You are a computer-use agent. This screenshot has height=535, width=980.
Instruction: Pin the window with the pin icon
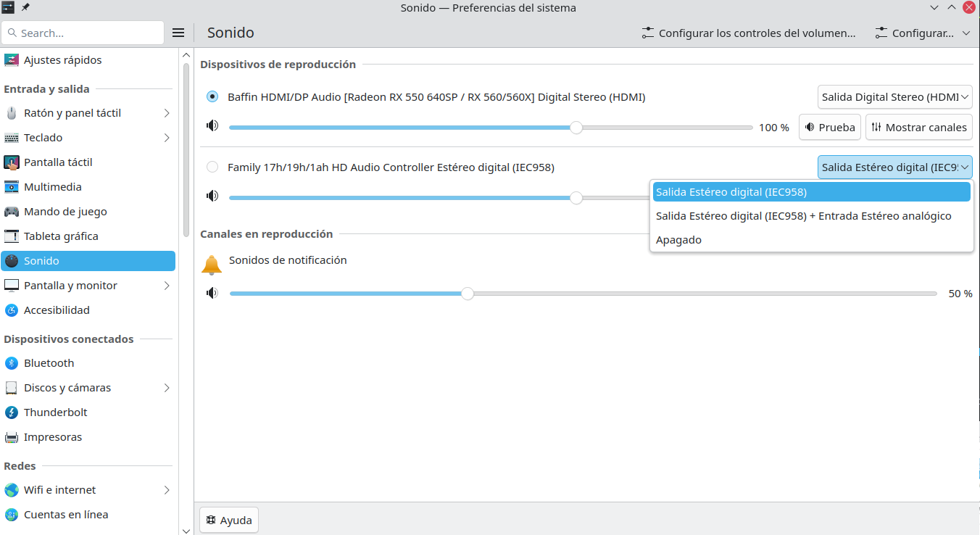pyautogui.click(x=26, y=7)
